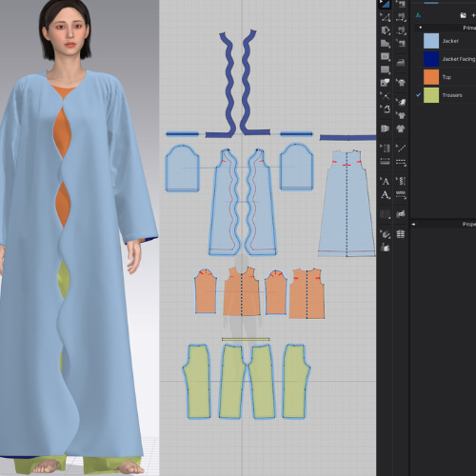Select the dashed internal line tool icon

(401, 163)
